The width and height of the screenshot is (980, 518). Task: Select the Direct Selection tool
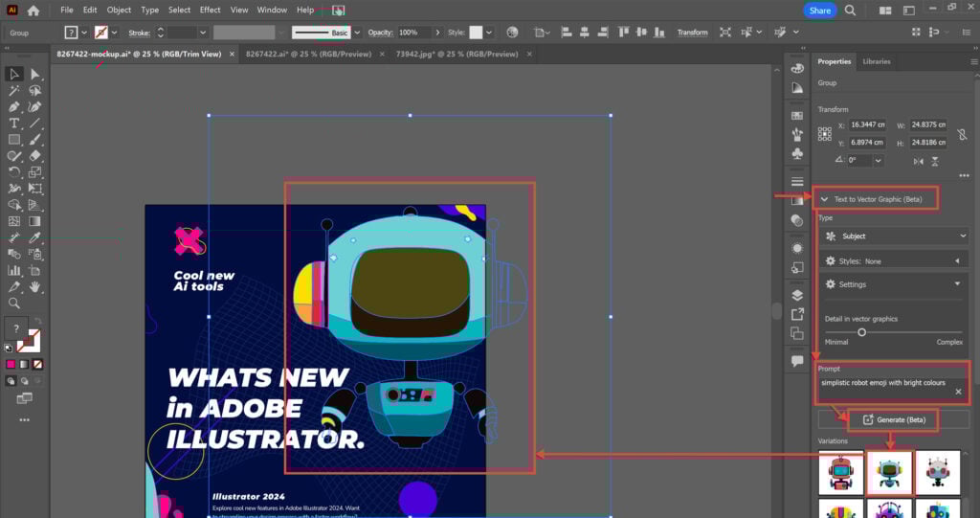coord(35,75)
